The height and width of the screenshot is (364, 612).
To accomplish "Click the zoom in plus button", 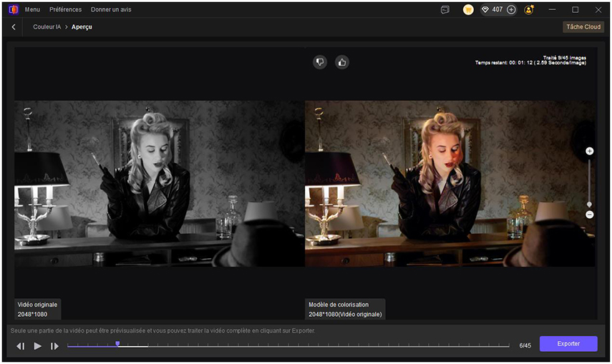I will (589, 151).
